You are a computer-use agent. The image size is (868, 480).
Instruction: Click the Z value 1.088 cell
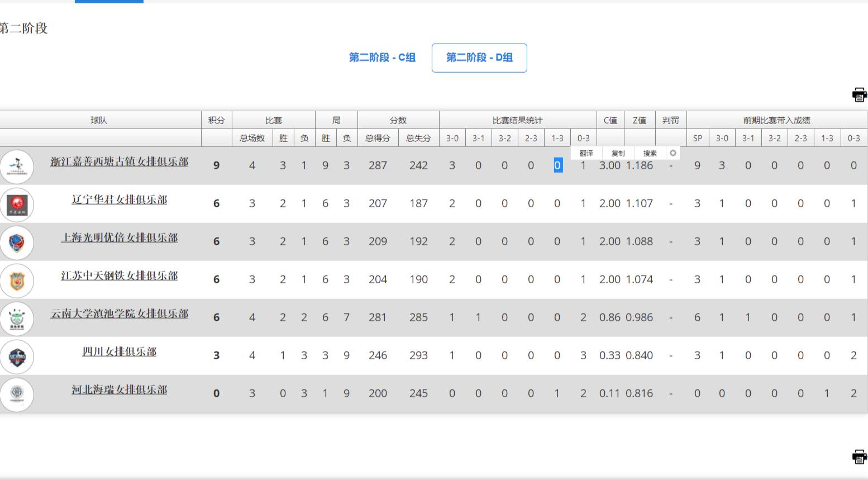click(x=640, y=241)
